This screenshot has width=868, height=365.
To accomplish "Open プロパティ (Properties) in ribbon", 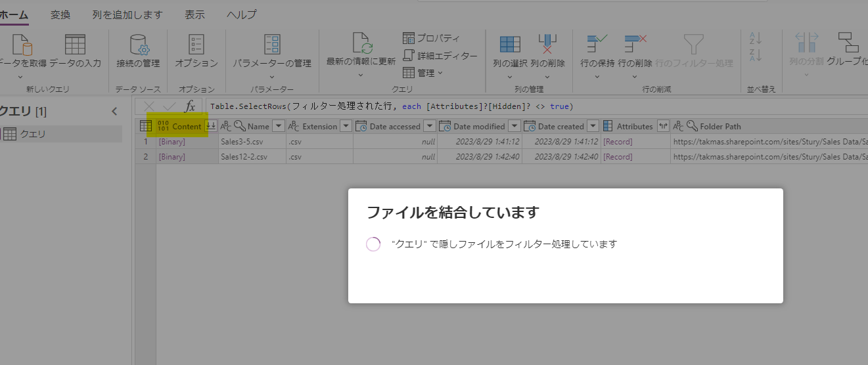I will 431,38.
